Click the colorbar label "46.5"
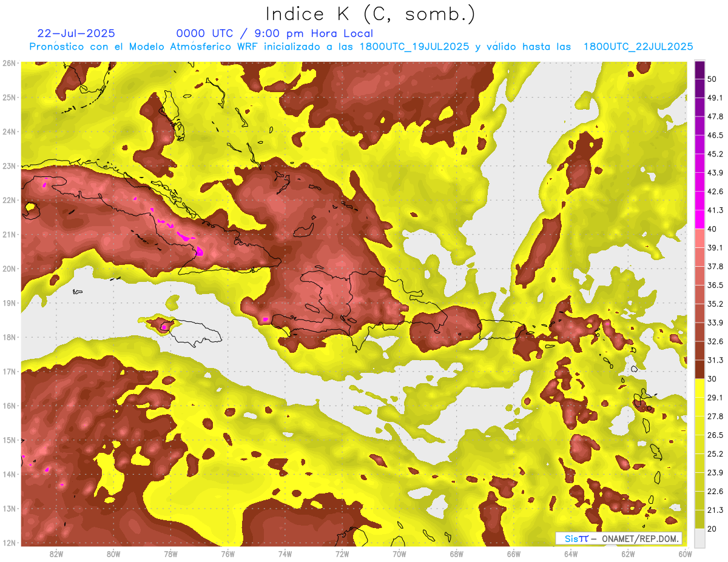The height and width of the screenshot is (562, 728). (715, 135)
